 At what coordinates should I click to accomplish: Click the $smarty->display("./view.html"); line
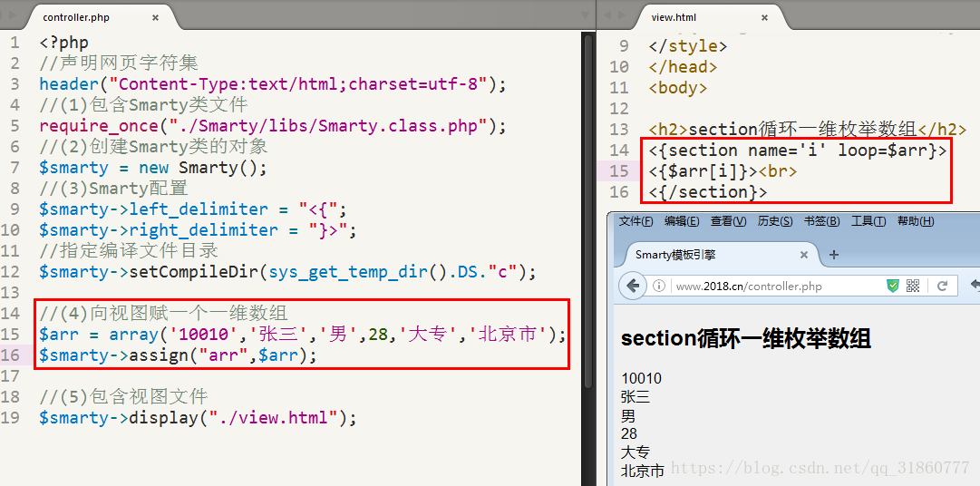198,417
